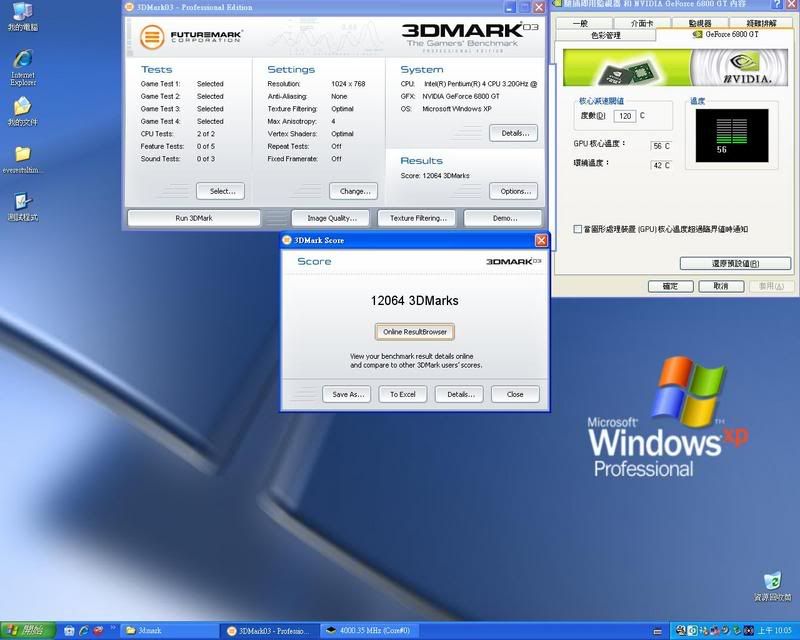Open the 我的電腦 desktop icon

coord(22,17)
